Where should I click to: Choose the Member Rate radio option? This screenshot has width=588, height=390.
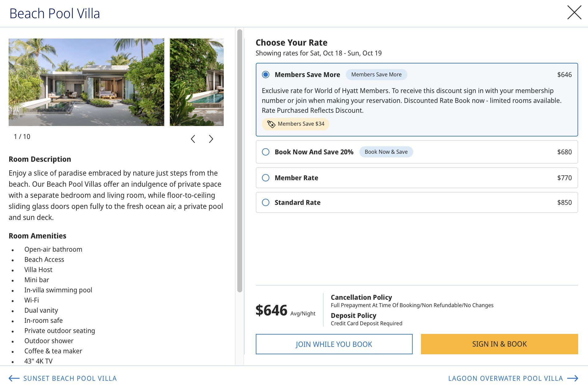pyautogui.click(x=266, y=178)
